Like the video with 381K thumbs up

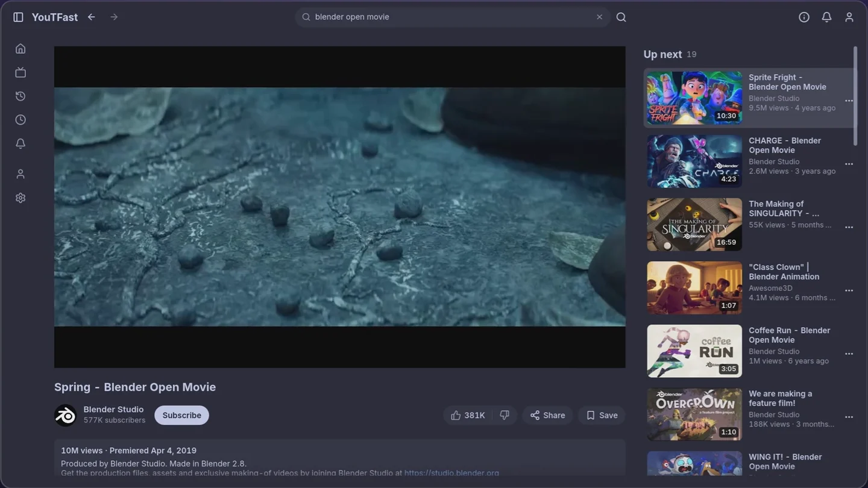coord(468,415)
